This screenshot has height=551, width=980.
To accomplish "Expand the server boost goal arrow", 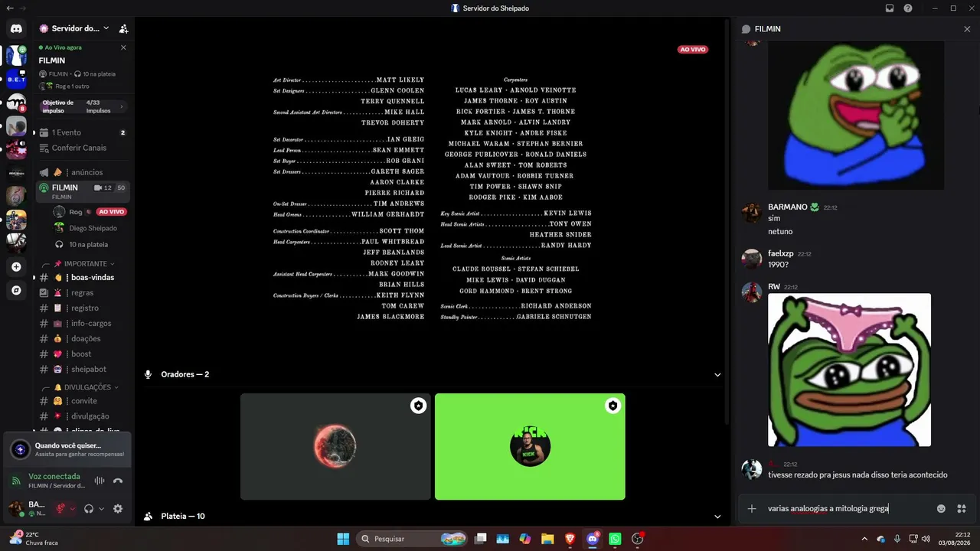I will click(x=122, y=106).
